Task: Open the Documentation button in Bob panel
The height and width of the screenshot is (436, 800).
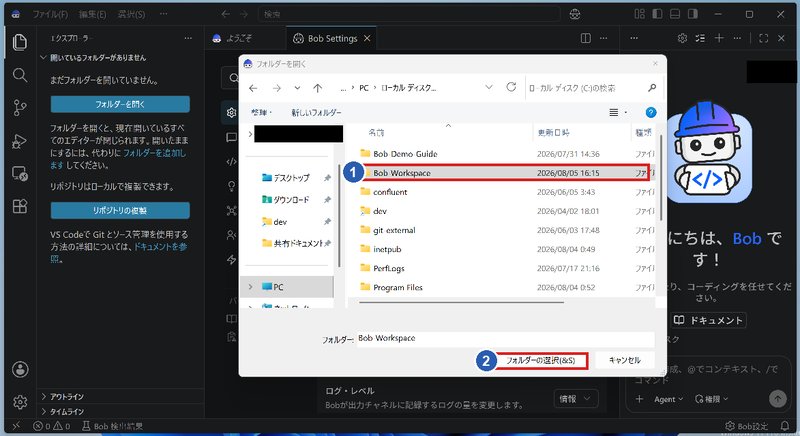Action: [x=708, y=320]
